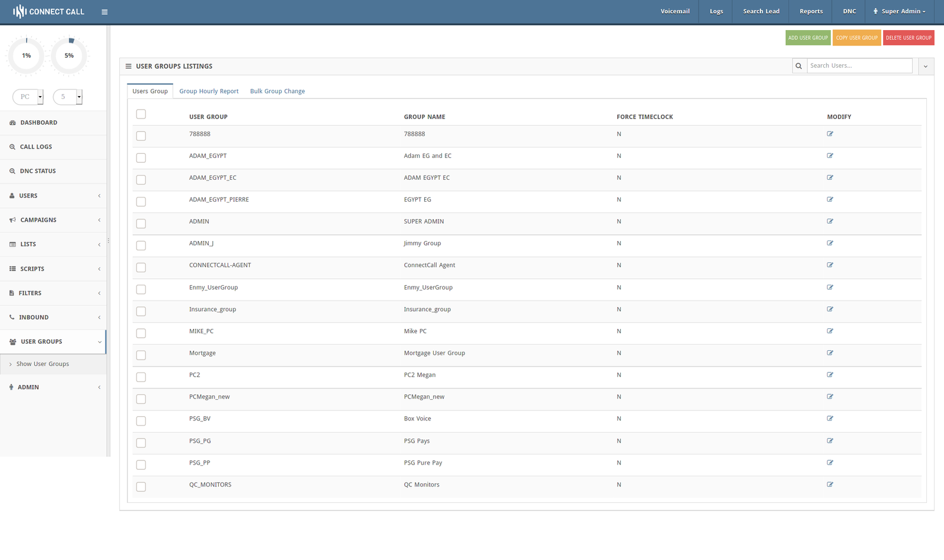Screen dimensions: 944x560
Task: Edit the ADMIN user group via its modify icon
Action: point(830,221)
